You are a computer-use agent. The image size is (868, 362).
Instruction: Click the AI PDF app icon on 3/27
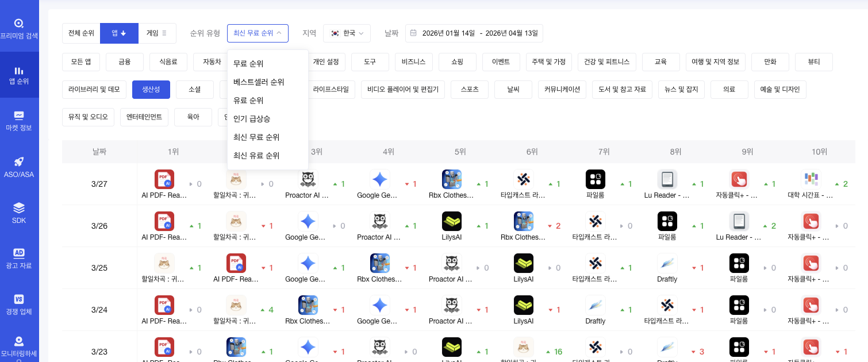coord(164,179)
